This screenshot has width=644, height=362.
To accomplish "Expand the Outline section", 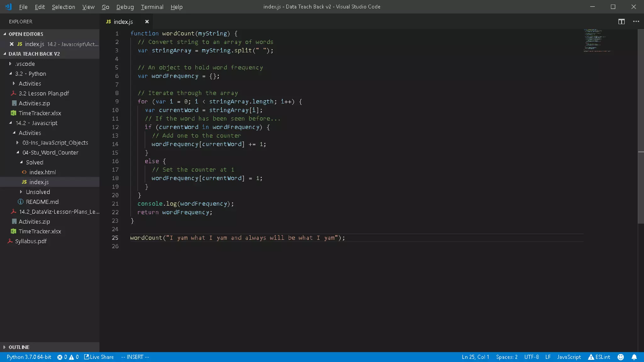I will (x=19, y=347).
